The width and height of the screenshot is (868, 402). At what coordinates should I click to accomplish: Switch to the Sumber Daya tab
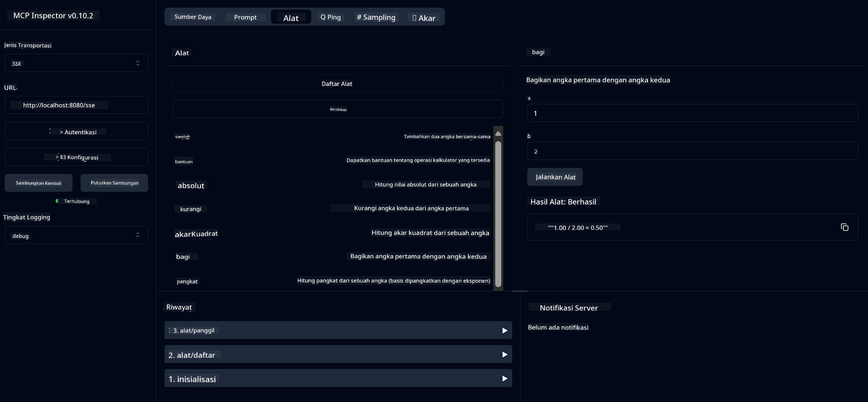(193, 17)
